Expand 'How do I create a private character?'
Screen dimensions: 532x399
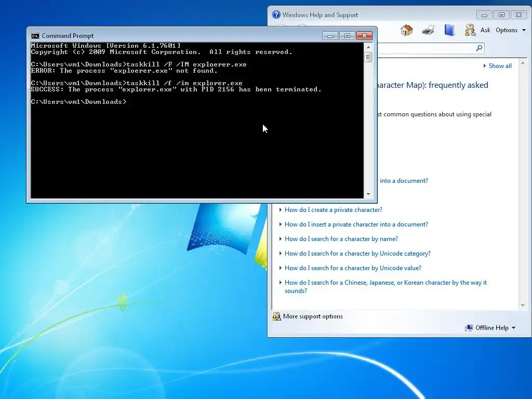coord(333,210)
